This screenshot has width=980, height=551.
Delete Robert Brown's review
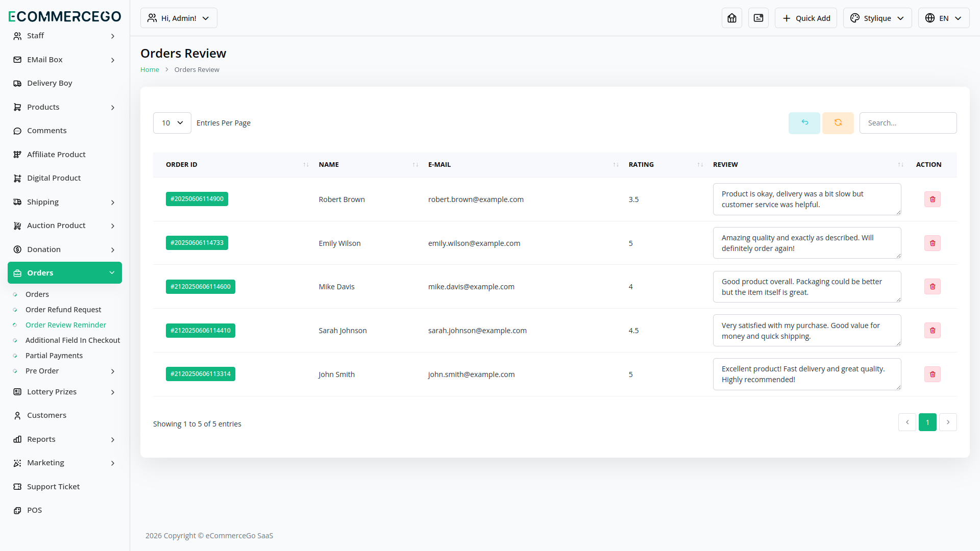pos(932,199)
